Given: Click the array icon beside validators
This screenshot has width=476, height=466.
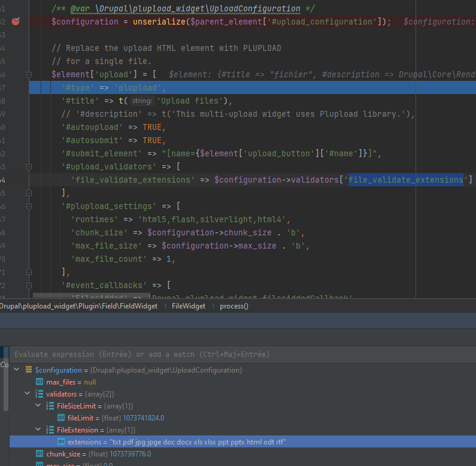Looking at the screenshot, I should pos(40,394).
